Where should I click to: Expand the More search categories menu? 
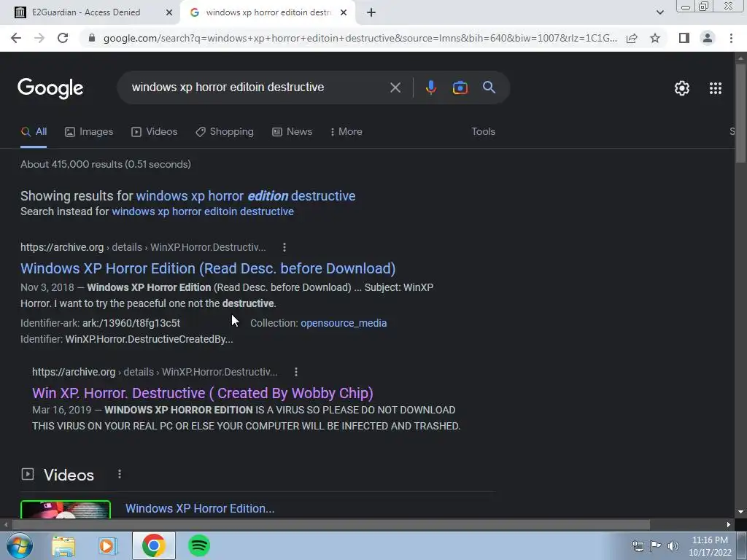tap(346, 132)
